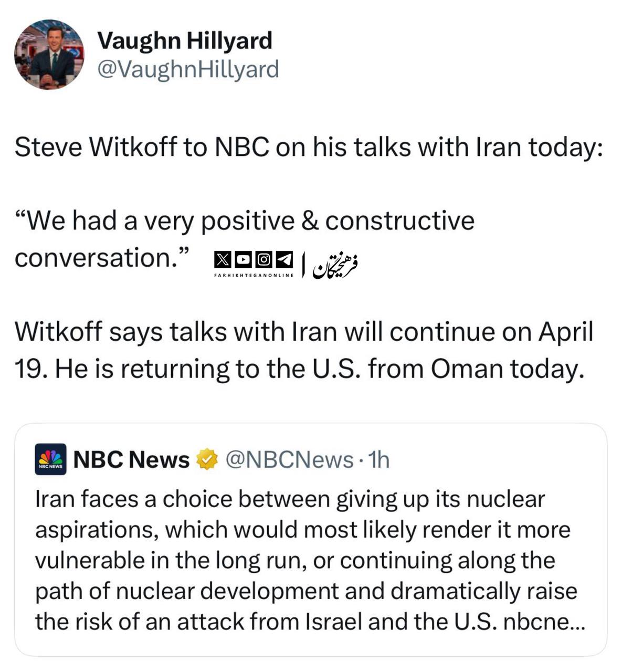Image resolution: width=622 pixels, height=672 pixels.
Task: Open the Vaughn Hillyard display name
Action: (185, 40)
